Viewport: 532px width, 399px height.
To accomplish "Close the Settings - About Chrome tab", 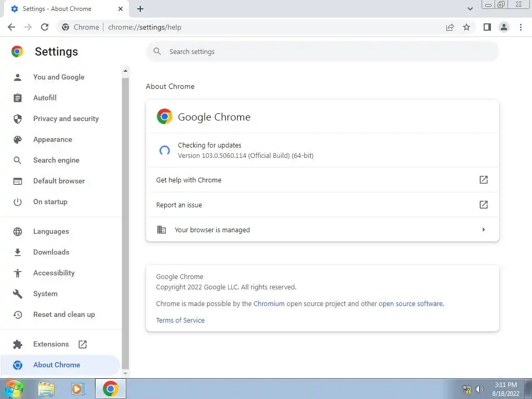I will [121, 9].
